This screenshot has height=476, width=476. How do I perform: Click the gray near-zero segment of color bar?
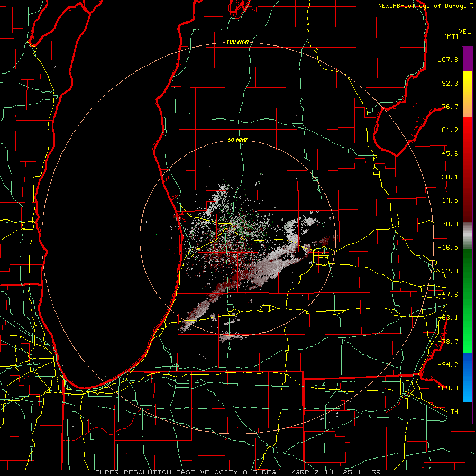(x=467, y=235)
